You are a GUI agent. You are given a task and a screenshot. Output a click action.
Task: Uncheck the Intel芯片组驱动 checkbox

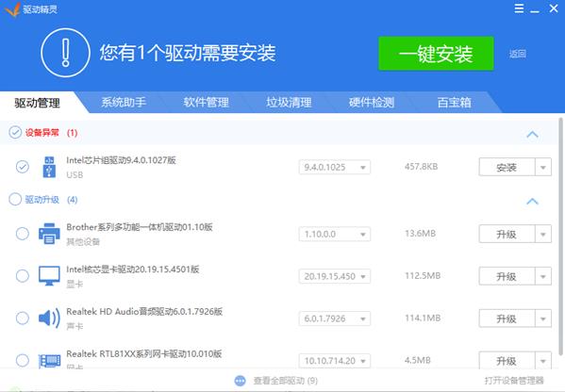(x=23, y=167)
